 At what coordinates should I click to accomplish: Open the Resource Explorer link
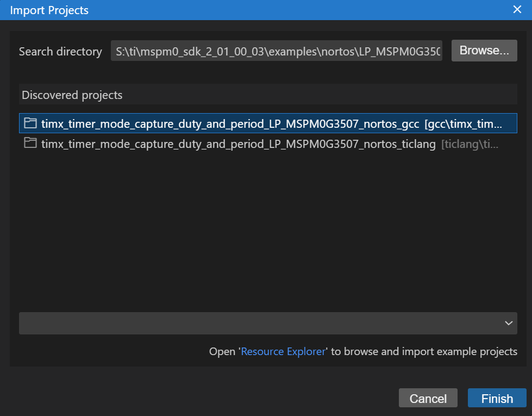pyautogui.click(x=283, y=352)
